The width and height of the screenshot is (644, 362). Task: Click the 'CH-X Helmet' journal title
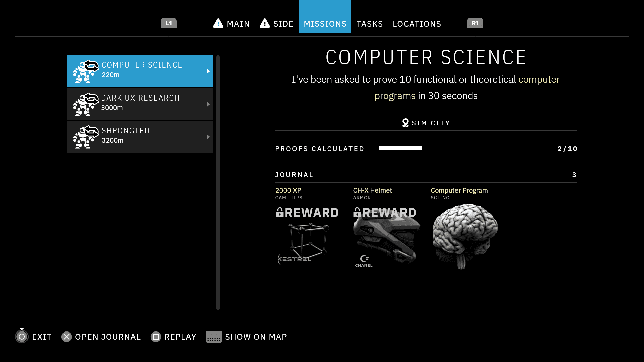point(372,190)
